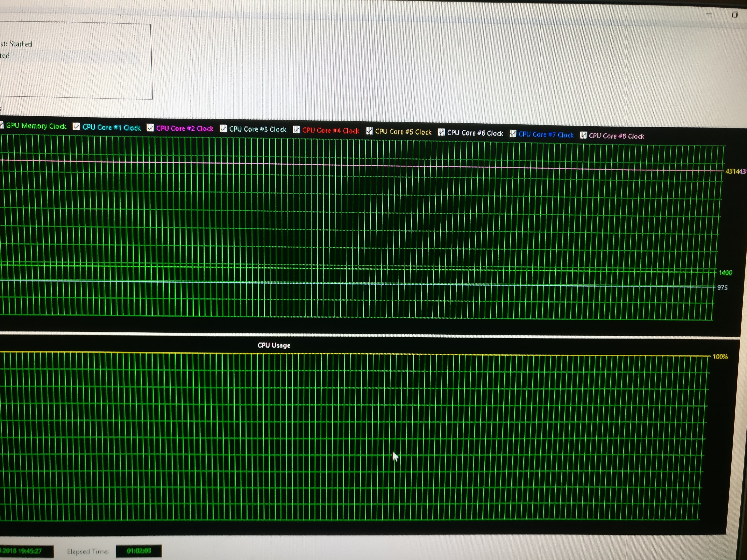Minimize the stability test window
Screen dimensions: 747x560
[x=709, y=14]
